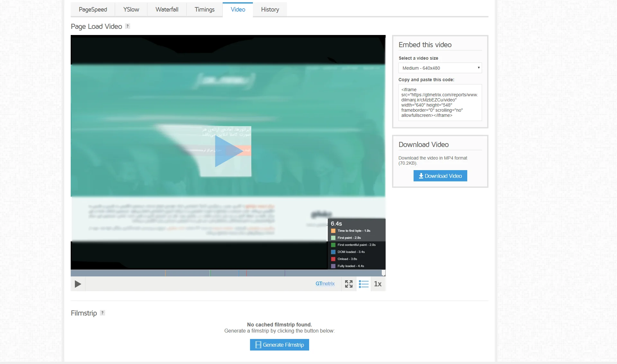Click the play button in video controls
This screenshot has height=364, width=617.
78,284
